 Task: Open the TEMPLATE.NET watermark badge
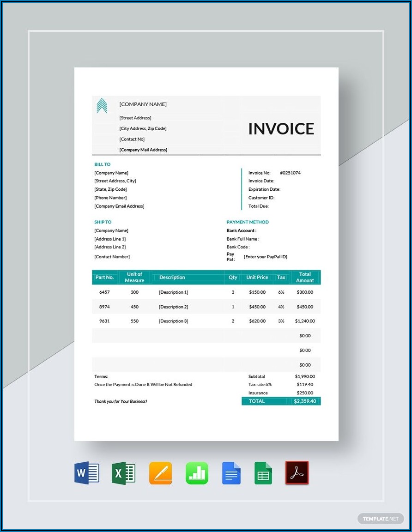pyautogui.click(x=381, y=519)
